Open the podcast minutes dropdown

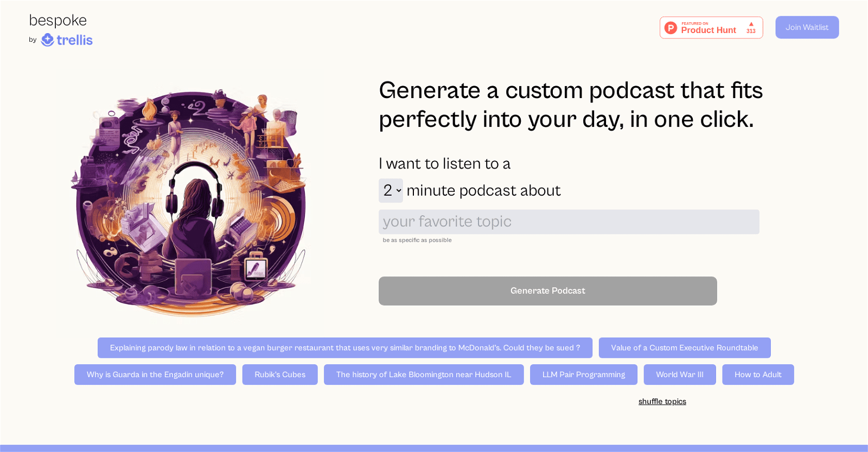click(391, 191)
